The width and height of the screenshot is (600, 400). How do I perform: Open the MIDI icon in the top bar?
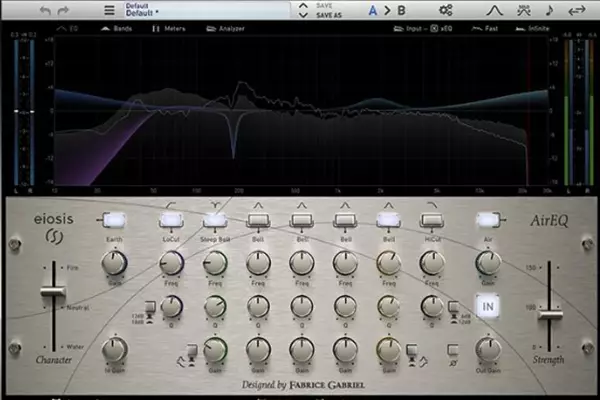[x=523, y=10]
